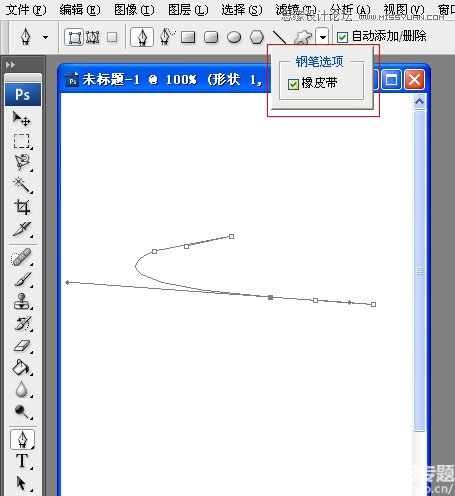Screen dimensions: 455x496
Task: Pick the Magic Wand tool
Action: coord(22,185)
